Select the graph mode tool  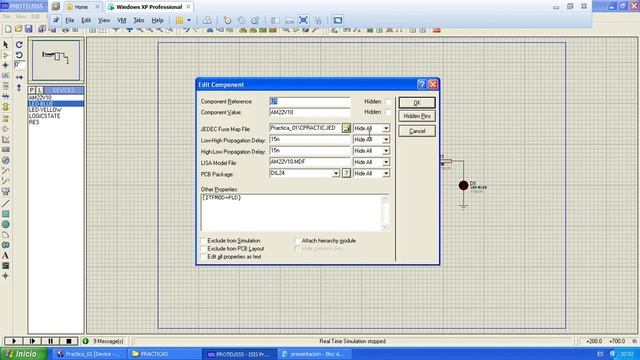point(5,140)
